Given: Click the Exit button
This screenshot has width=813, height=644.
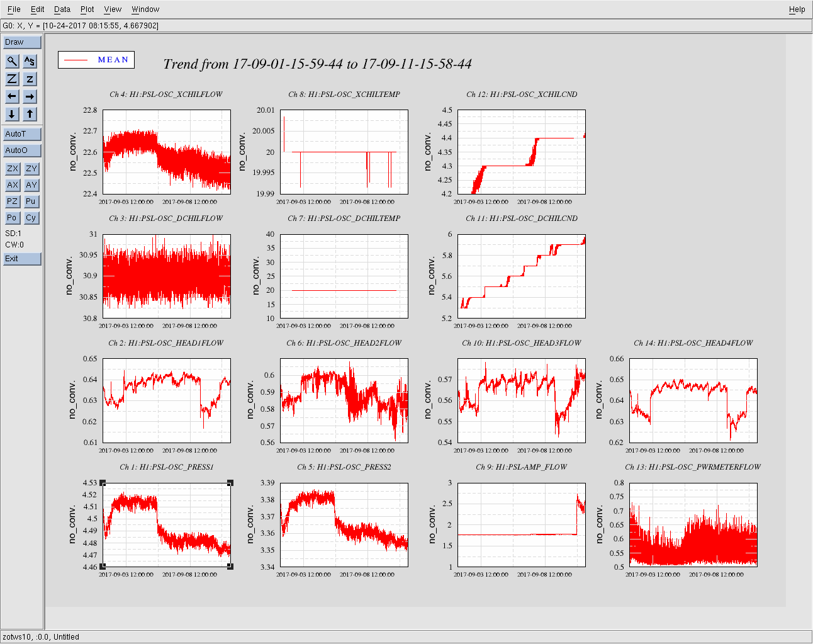Looking at the screenshot, I should [22, 259].
